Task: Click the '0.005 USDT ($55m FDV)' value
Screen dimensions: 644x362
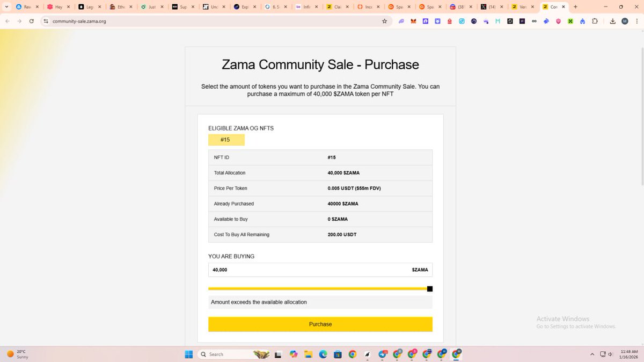Action: click(x=354, y=189)
